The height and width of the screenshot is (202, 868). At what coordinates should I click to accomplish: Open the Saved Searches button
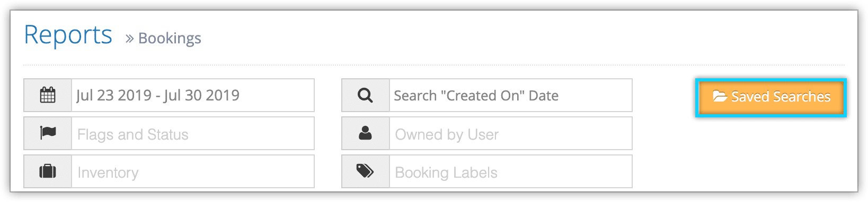click(770, 97)
